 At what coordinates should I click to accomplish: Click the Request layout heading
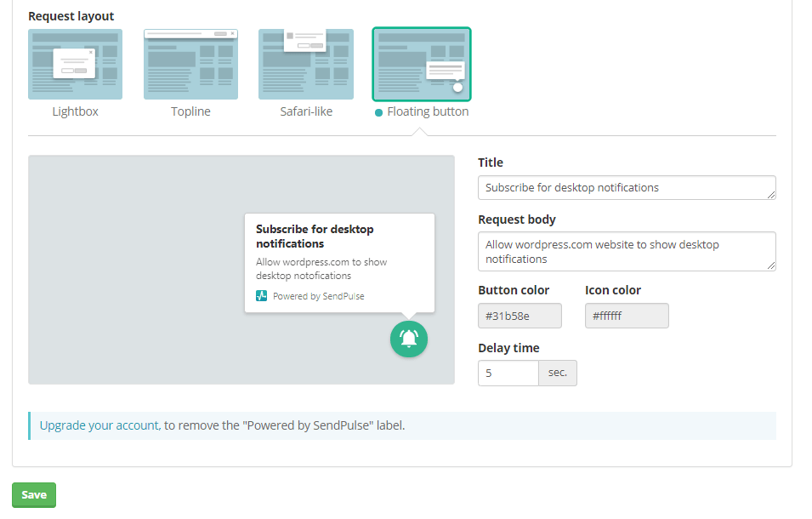click(x=71, y=16)
